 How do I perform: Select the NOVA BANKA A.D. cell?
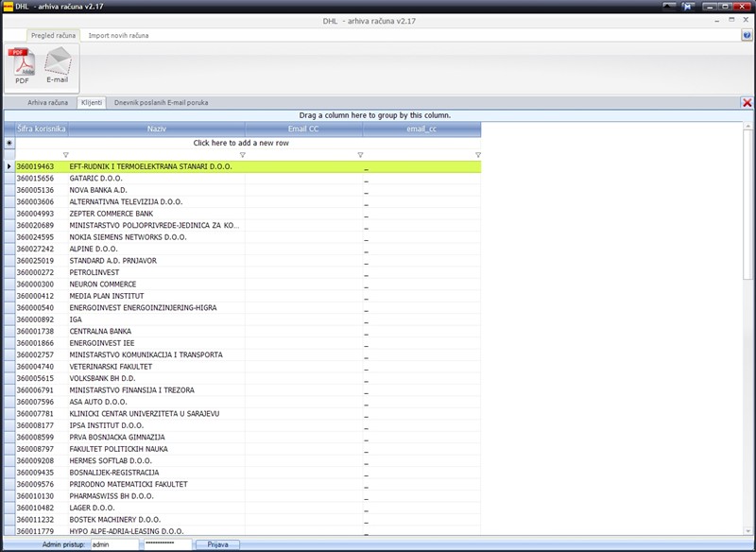tap(157, 190)
